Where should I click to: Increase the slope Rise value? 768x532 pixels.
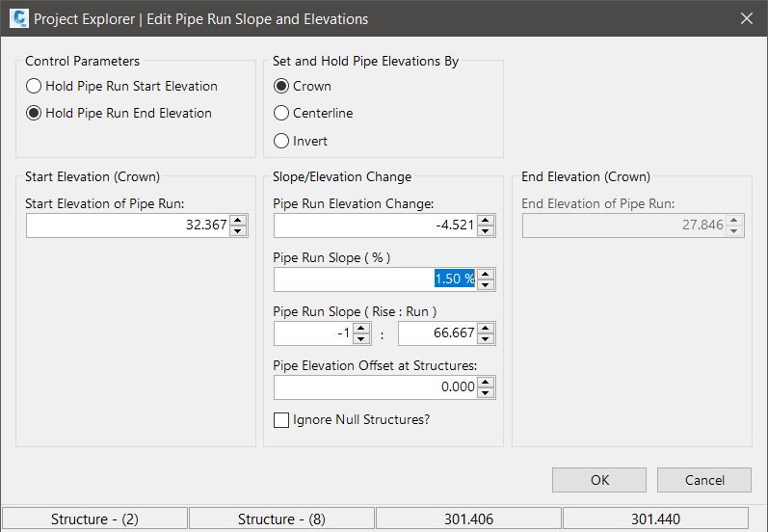(361, 328)
